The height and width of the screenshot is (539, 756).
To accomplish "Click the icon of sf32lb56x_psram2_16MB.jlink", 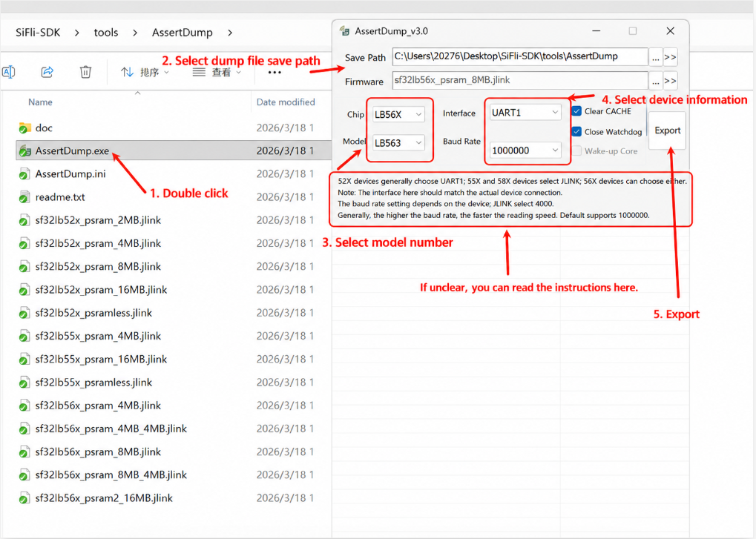I will [24, 498].
